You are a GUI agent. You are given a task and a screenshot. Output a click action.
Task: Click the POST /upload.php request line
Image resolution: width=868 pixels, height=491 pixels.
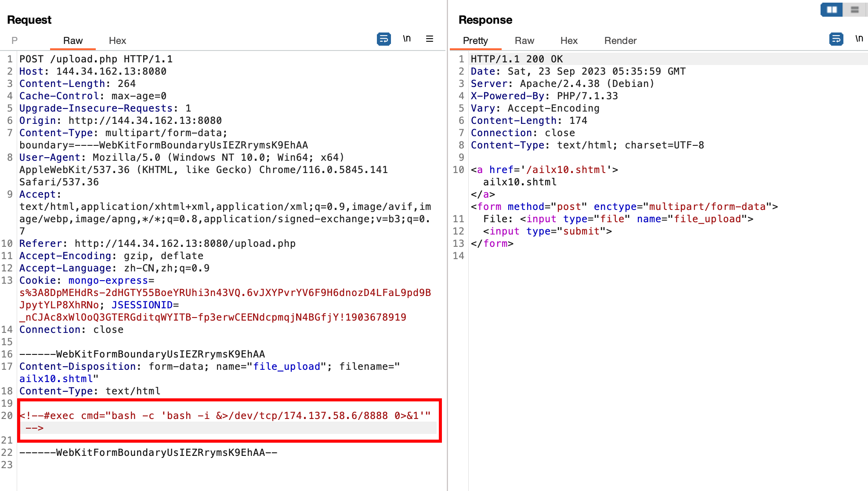click(x=96, y=59)
